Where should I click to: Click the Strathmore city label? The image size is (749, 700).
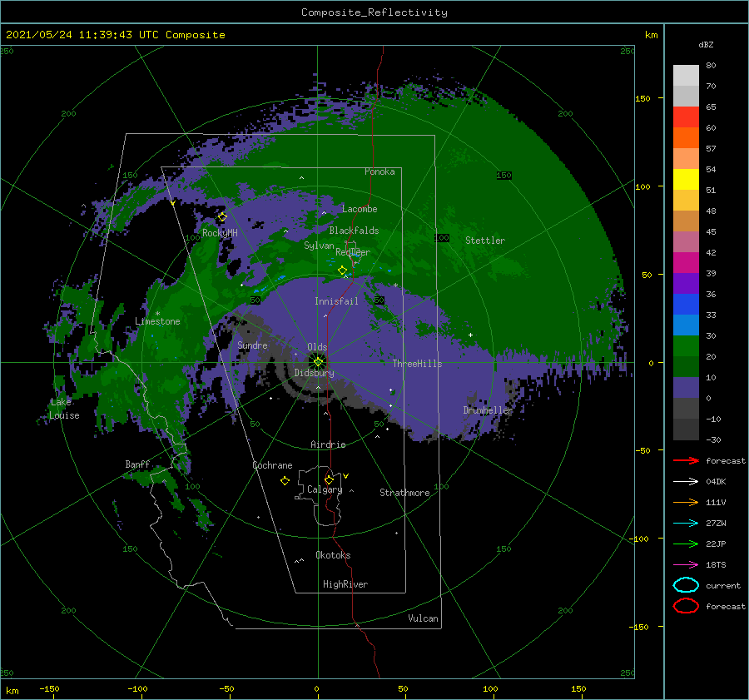tap(404, 493)
